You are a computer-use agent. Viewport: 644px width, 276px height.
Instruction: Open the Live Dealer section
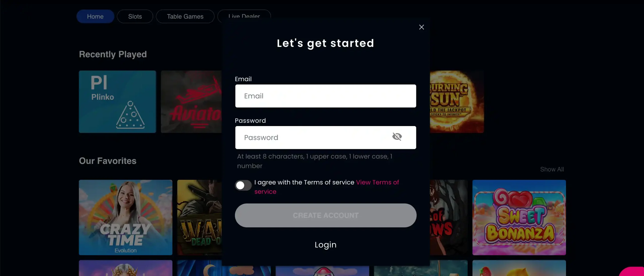click(x=244, y=16)
